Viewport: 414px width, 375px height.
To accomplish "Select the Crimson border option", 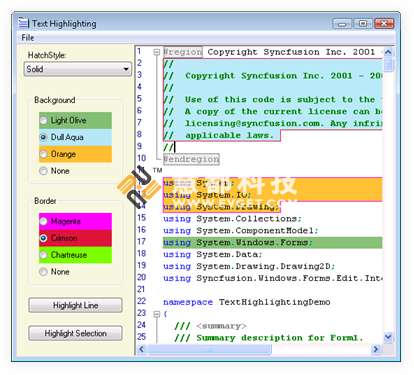I will pos(75,238).
